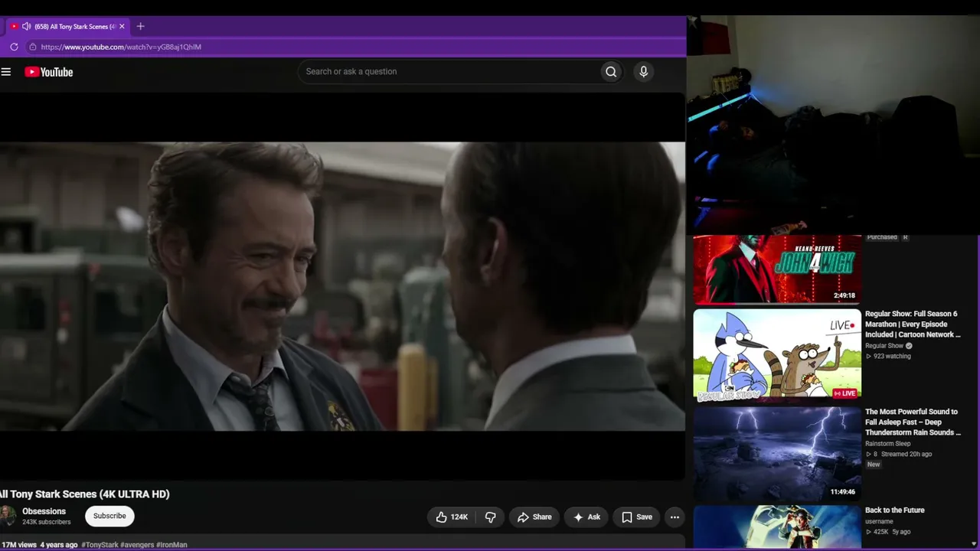Visit the Regular Show channel name
The image size is (980, 551).
pyautogui.click(x=884, y=346)
